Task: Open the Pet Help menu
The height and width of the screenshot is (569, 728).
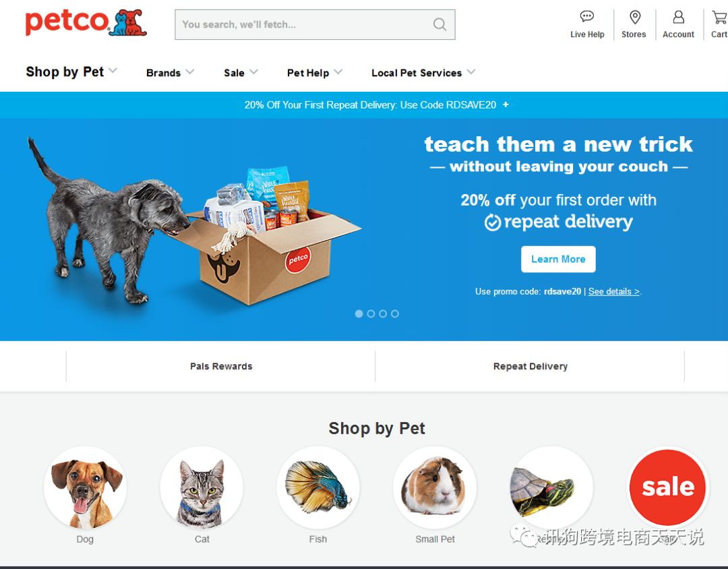Action: coord(314,72)
